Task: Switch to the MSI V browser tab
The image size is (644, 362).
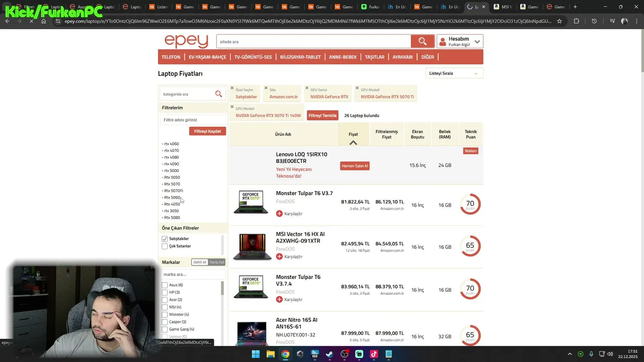Action: 503,7
